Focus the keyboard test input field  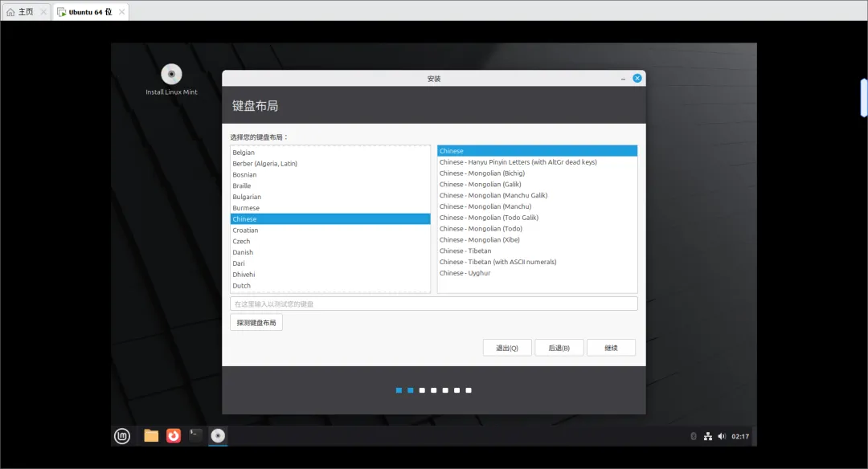[434, 304]
